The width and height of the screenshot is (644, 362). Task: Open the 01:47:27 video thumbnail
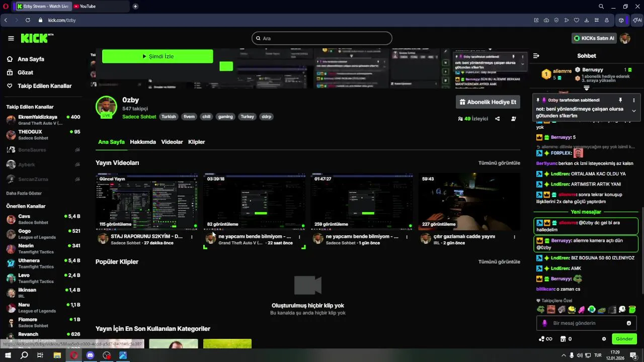point(362,202)
